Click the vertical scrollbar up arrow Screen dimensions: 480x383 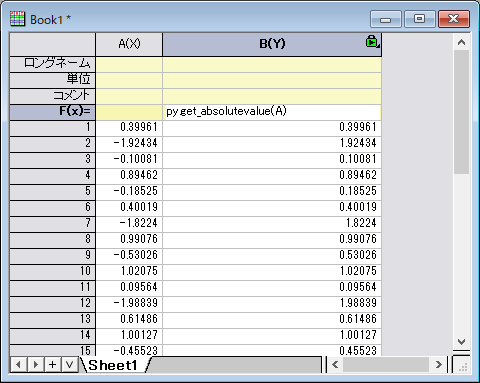(x=461, y=42)
